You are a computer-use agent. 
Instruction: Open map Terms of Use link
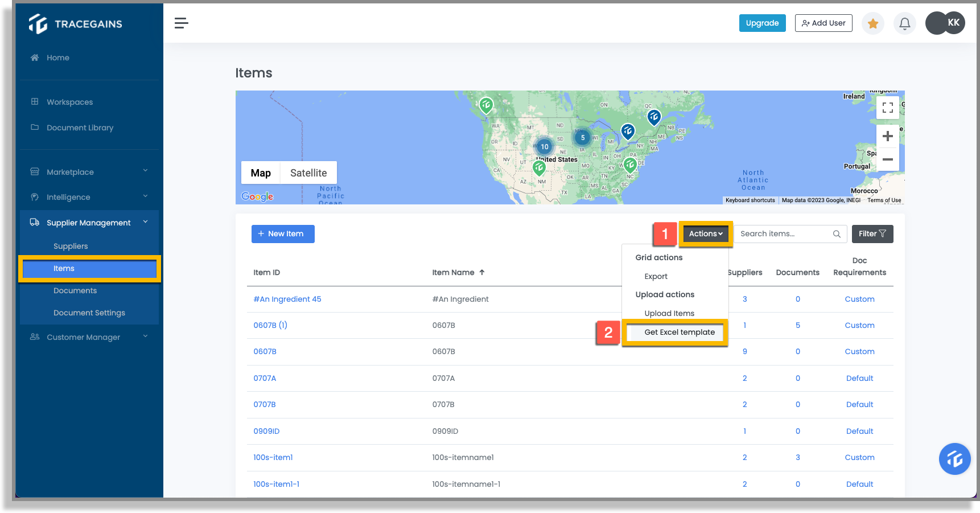click(x=884, y=200)
